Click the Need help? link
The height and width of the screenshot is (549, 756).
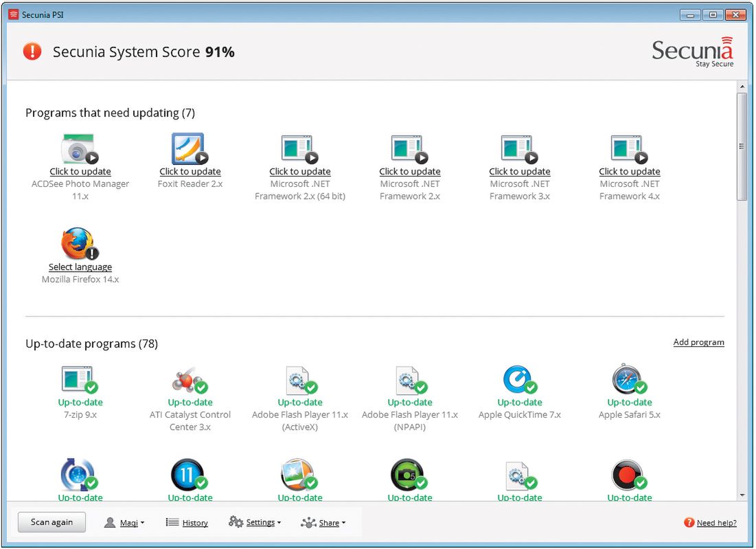pos(716,523)
